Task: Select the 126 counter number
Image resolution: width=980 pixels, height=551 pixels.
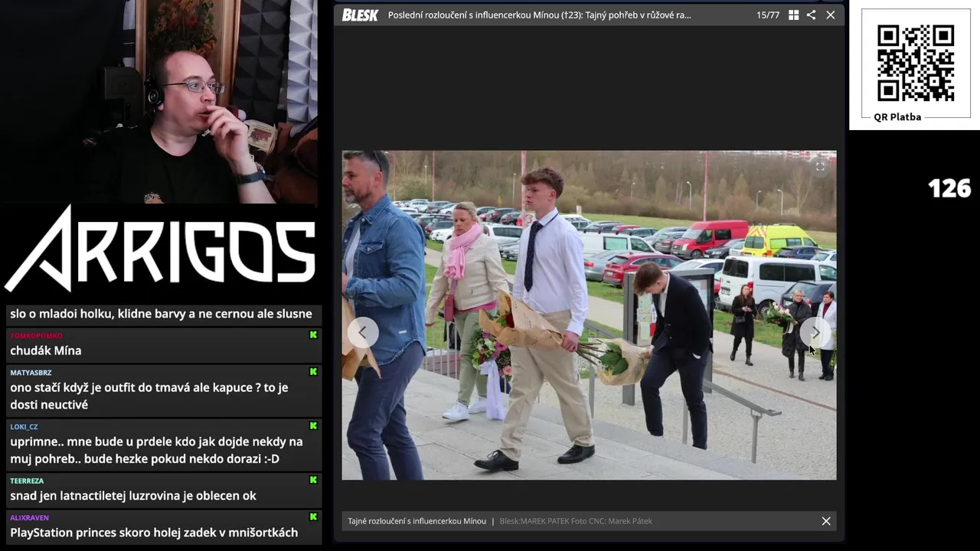Action: (949, 188)
